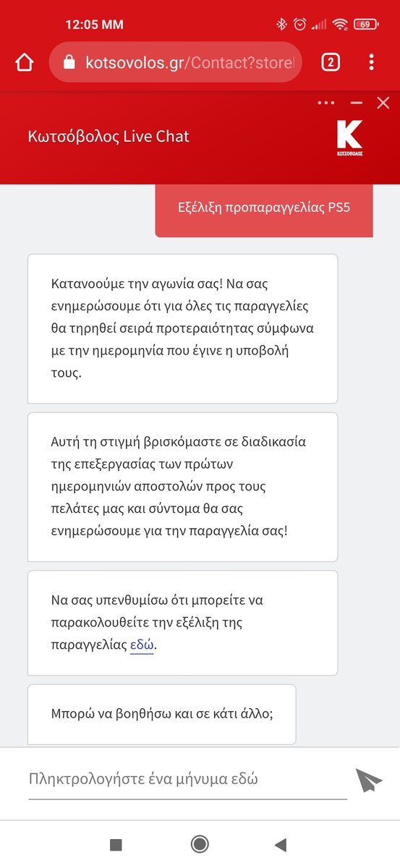The height and width of the screenshot is (868, 400).
Task: Tap the Κωτσόβολος Live Chat header title
Action: click(x=108, y=136)
